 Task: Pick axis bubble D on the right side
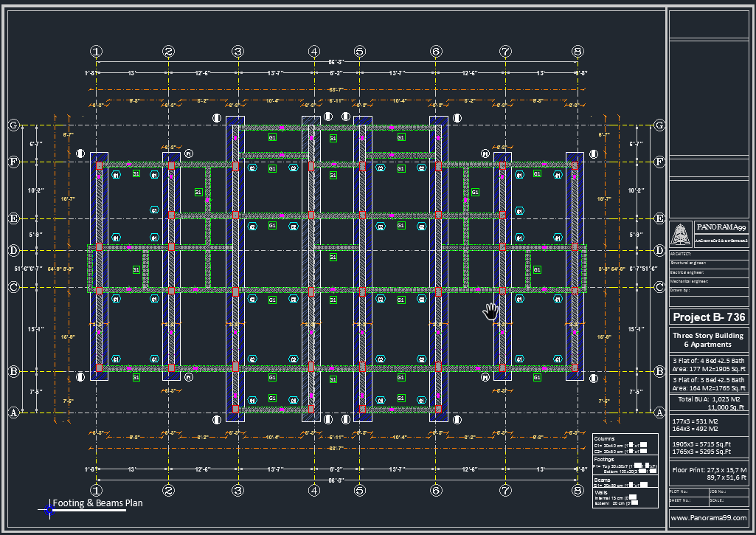coord(659,250)
